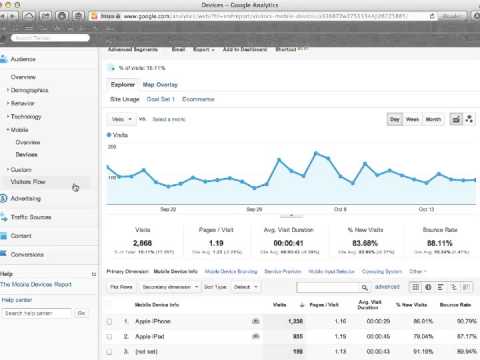Switch to the motion chart icon above graph
This screenshot has height=360, width=480.
(469, 119)
